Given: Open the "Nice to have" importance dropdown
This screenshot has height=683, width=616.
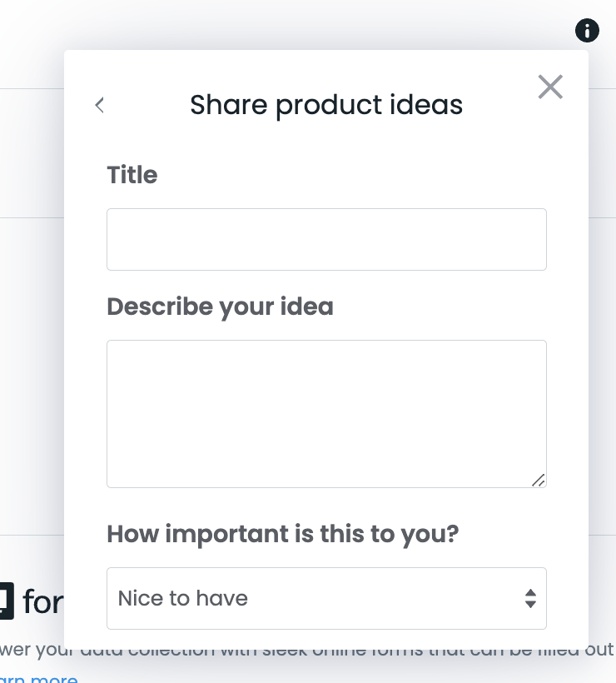Looking at the screenshot, I should tap(326, 598).
